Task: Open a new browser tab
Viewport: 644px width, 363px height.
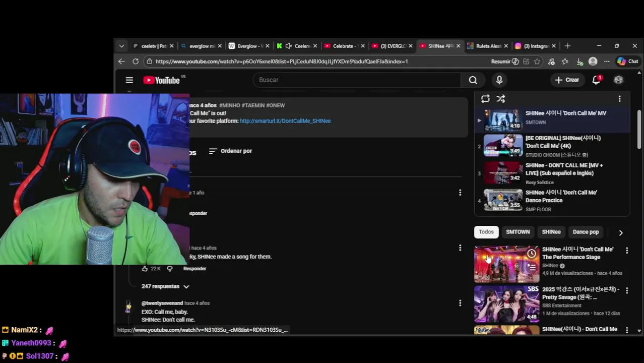Action: [x=567, y=46]
